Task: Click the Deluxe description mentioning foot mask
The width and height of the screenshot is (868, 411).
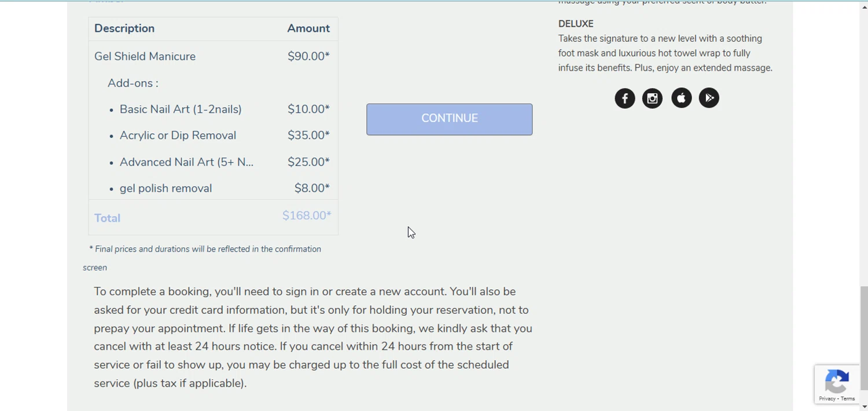Action: [x=665, y=53]
